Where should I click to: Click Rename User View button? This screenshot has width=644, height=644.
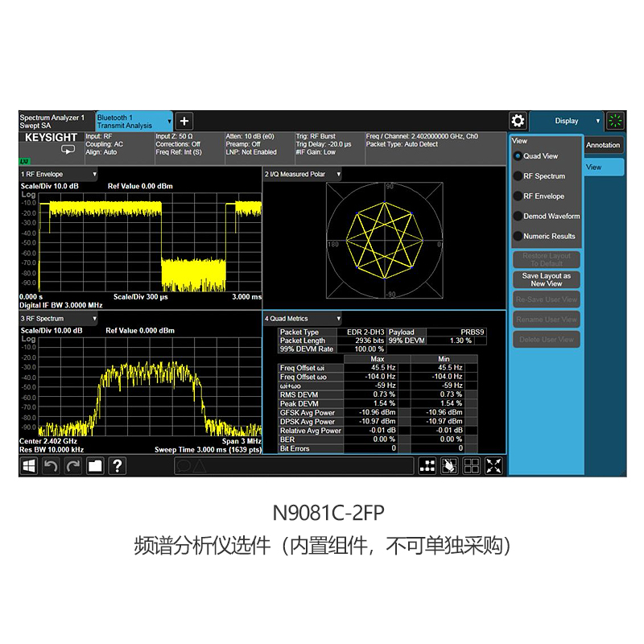547,320
